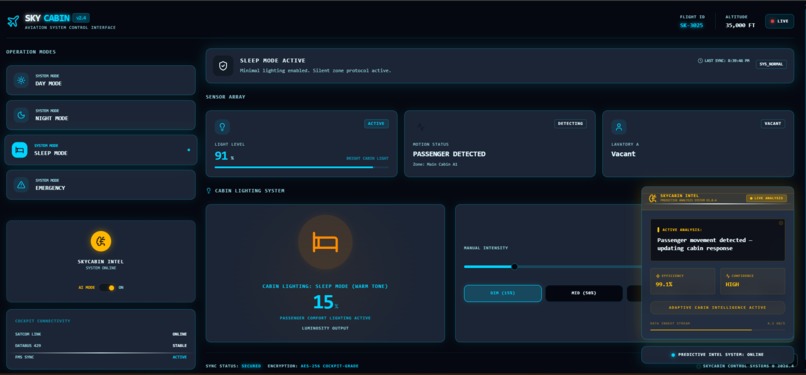The height and width of the screenshot is (375, 806).
Task: Click the BRIGHT CABIN LIGHT label
Action: tap(368, 159)
